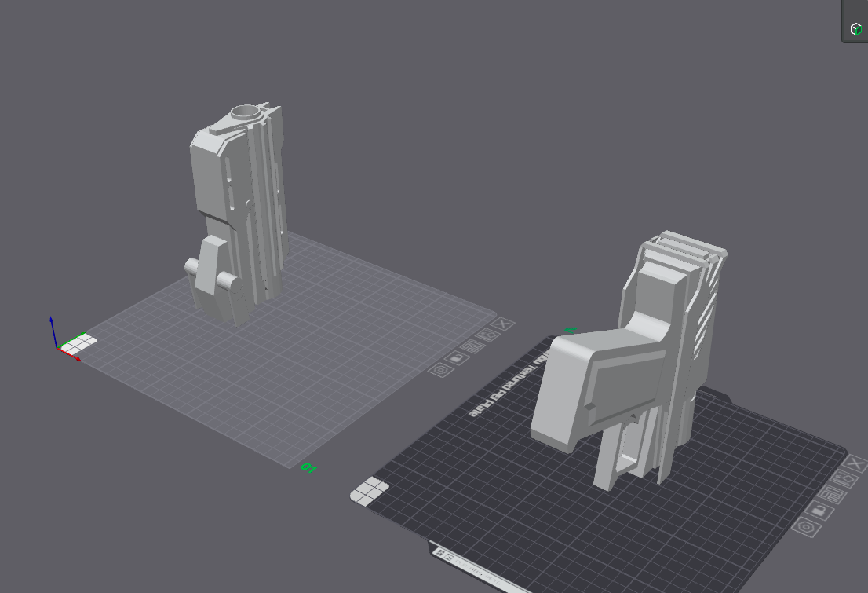Remove plate 01 with its X icon

[x=503, y=324]
